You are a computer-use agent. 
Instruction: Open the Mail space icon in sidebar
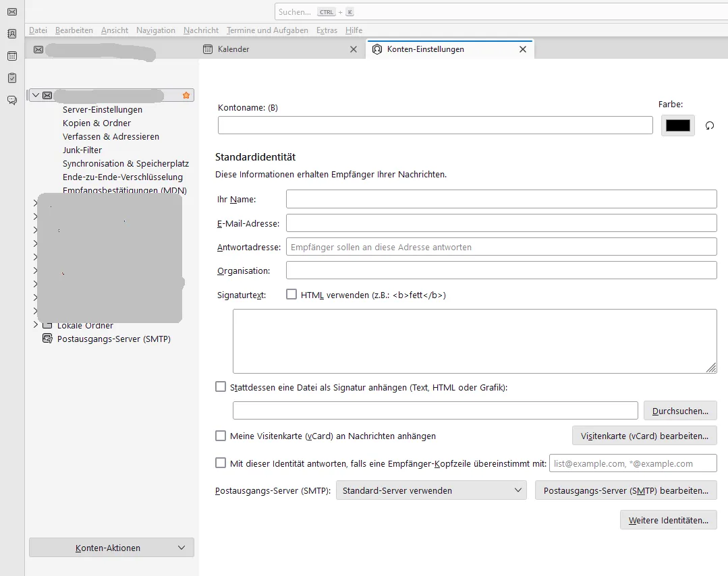[x=12, y=11]
